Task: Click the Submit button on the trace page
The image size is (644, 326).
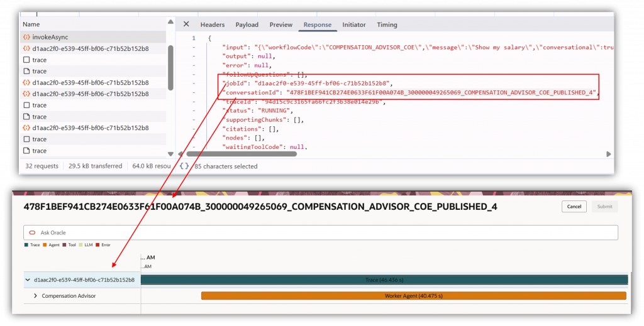Action: pos(604,206)
